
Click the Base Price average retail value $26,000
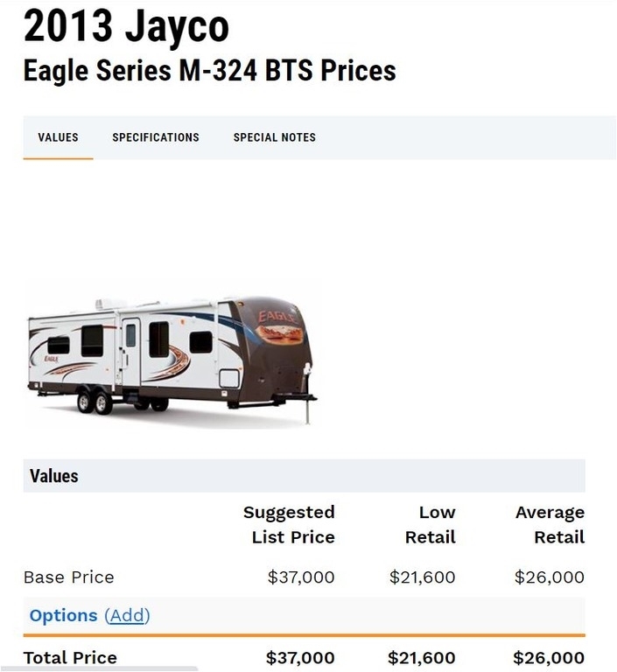(x=549, y=577)
